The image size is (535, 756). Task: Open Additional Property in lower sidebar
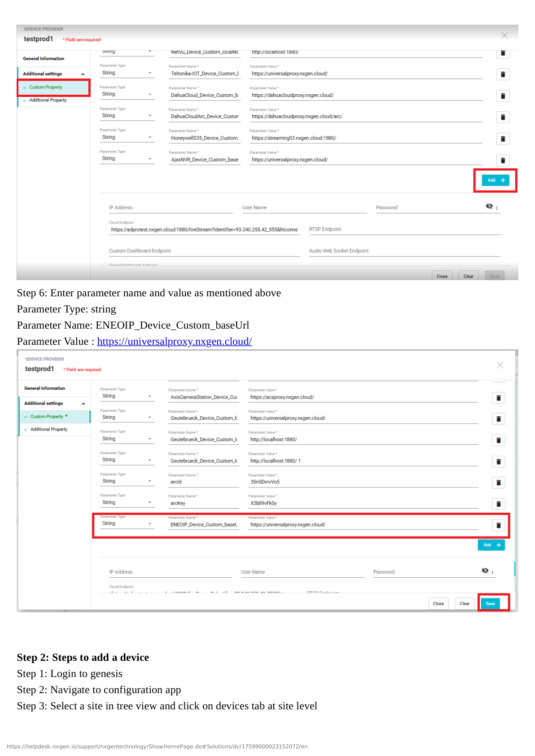(49, 430)
